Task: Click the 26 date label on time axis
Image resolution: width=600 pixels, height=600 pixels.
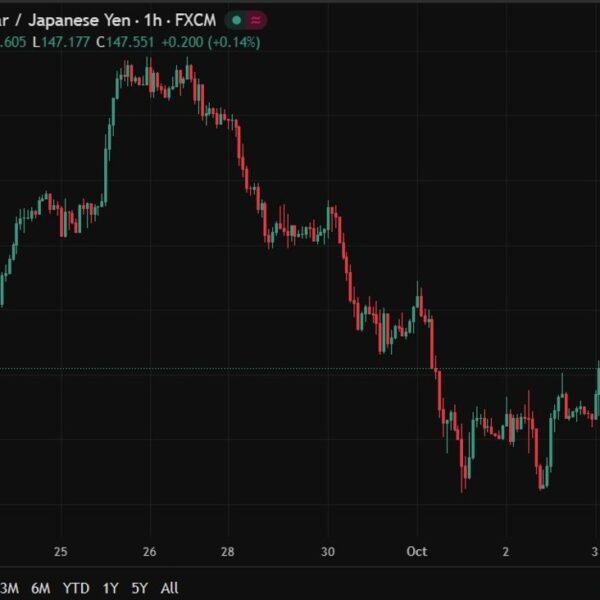Action: (x=150, y=552)
